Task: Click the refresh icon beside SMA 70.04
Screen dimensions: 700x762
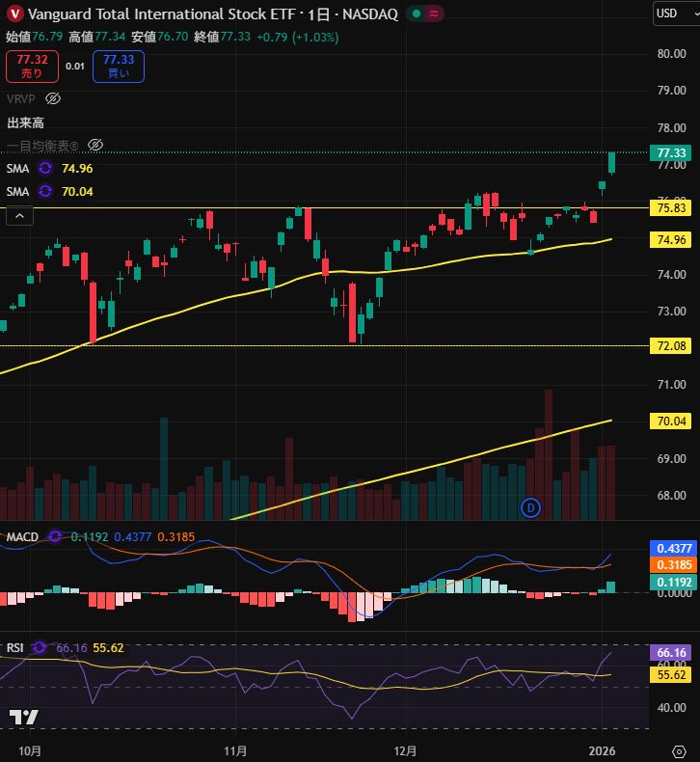Action: tap(44, 191)
